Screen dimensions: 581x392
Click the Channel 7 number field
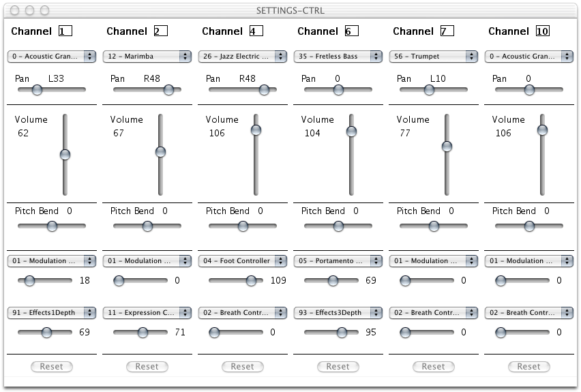point(447,31)
